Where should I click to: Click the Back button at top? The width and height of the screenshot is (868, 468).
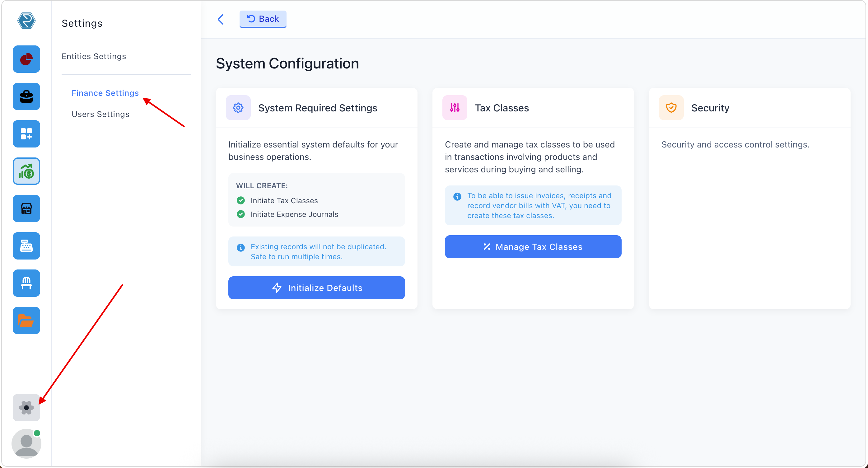(x=263, y=19)
